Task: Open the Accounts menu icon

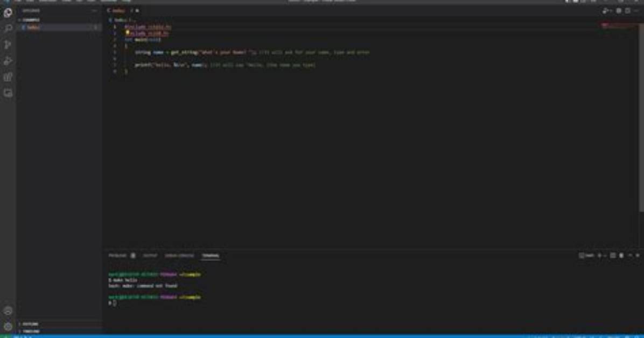Action: (x=8, y=311)
